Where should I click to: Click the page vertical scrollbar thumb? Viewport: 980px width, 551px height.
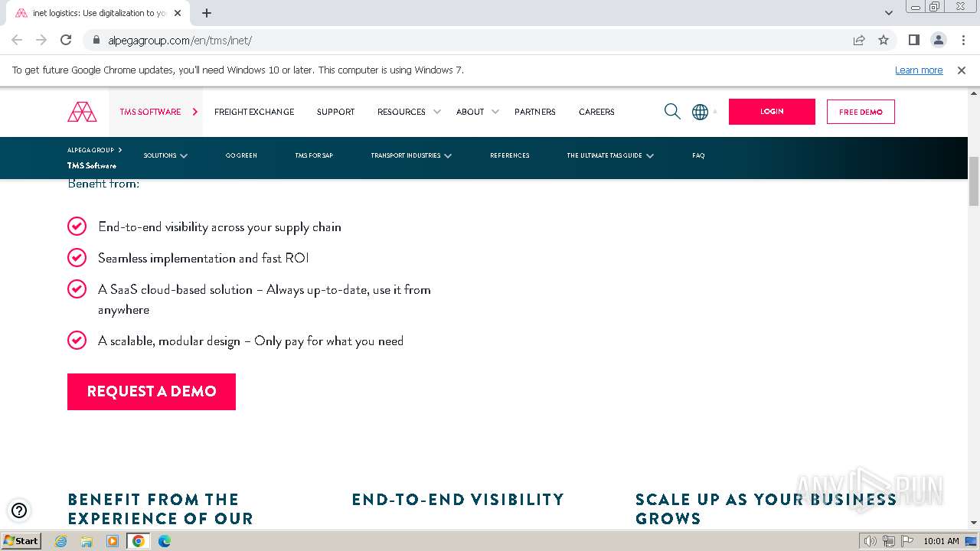pos(974,181)
